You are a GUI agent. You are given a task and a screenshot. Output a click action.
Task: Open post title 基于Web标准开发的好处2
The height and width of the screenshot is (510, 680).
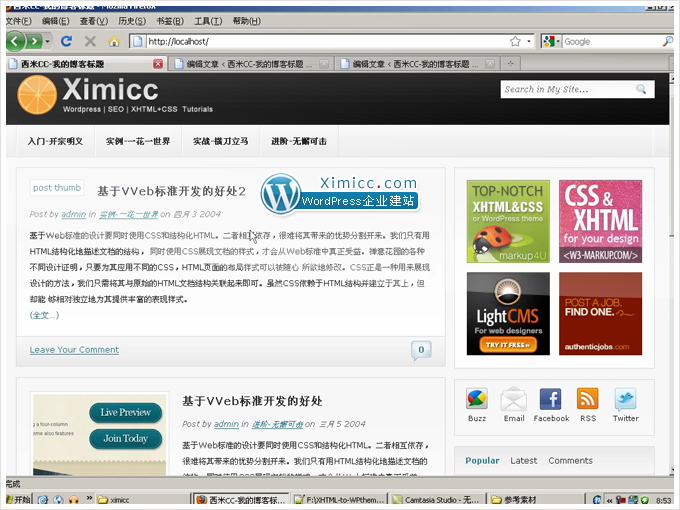pos(171,191)
